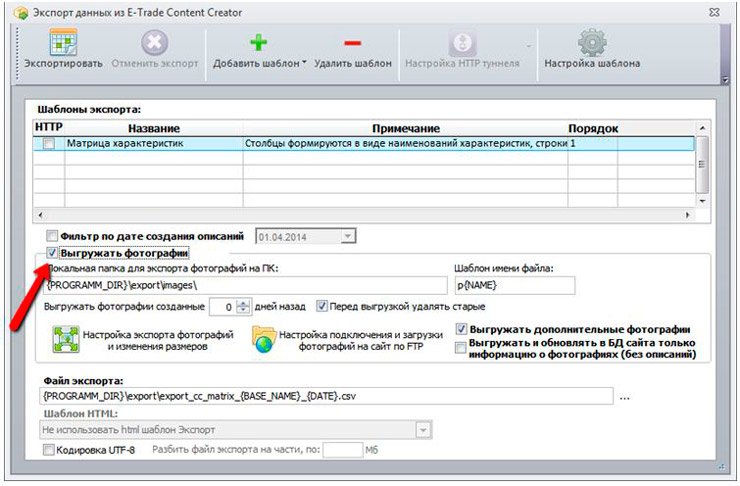Increase the дней назад spinner value

(243, 303)
